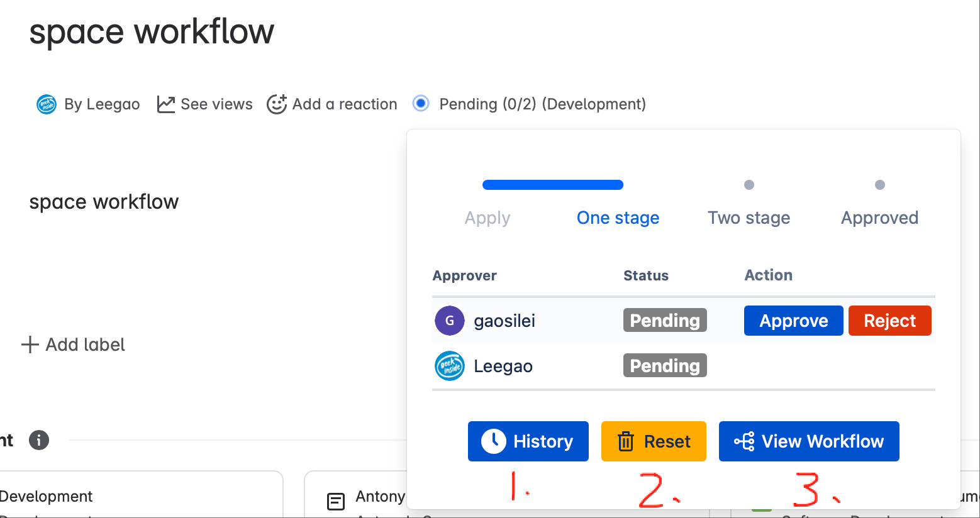Click the plus icon beside Add label
The height and width of the screenshot is (518, 980).
point(30,344)
